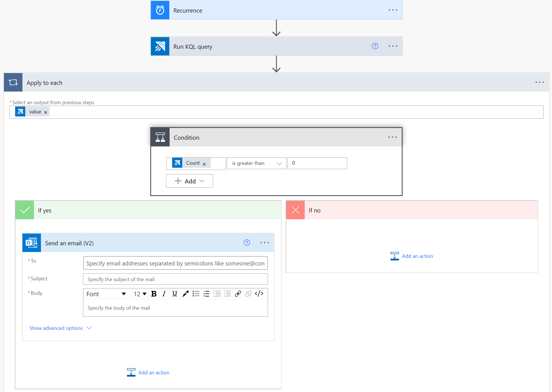Image resolution: width=552 pixels, height=392 pixels.
Task: Click the font color highlighter icon
Action: 185,294
